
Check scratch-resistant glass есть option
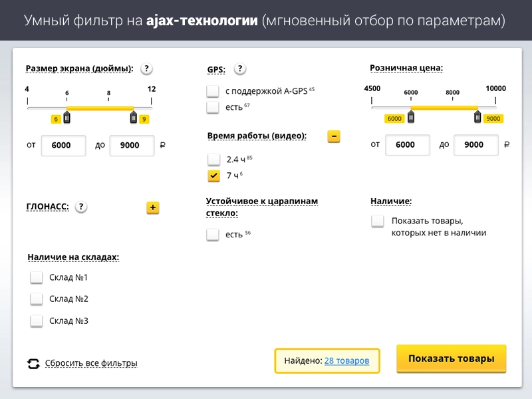click(x=213, y=235)
